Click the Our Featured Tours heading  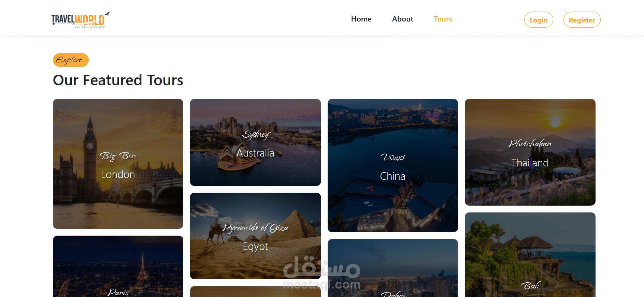coord(118,80)
